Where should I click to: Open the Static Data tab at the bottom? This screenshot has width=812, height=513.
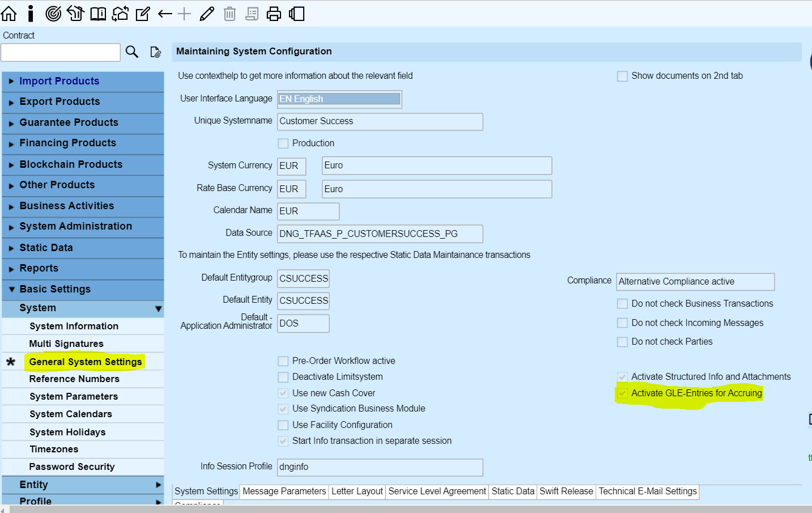pyautogui.click(x=513, y=491)
